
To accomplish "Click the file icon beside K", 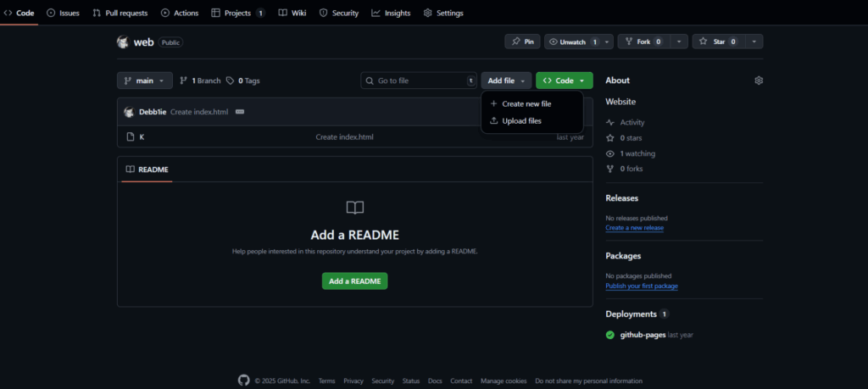I will point(131,136).
